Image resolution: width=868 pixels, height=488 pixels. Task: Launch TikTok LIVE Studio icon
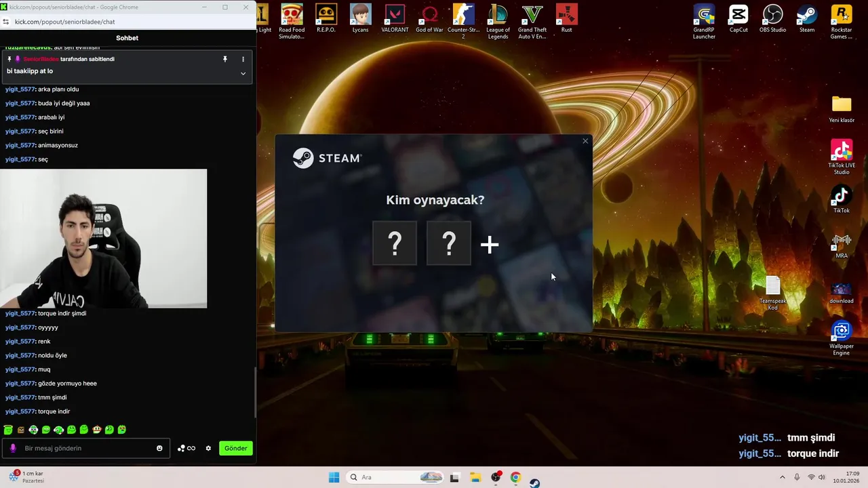coord(842,157)
